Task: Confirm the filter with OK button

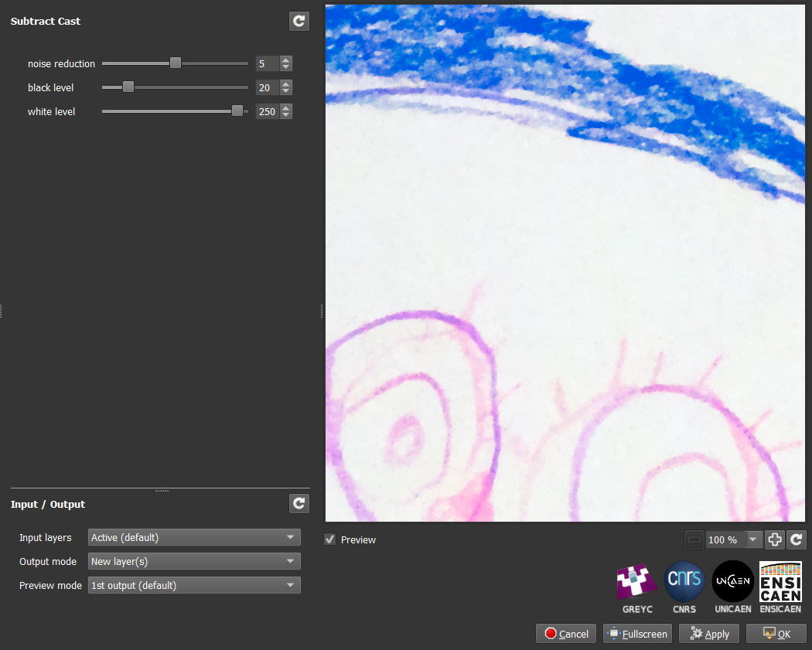Action: point(776,634)
